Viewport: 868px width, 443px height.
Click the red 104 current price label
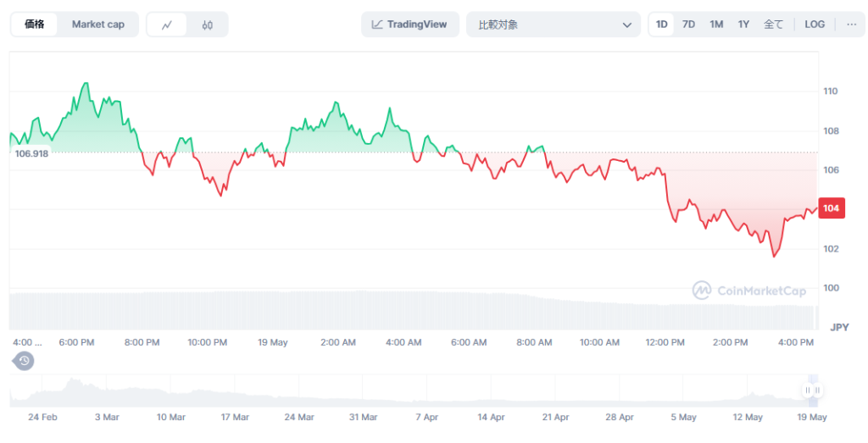(x=831, y=208)
